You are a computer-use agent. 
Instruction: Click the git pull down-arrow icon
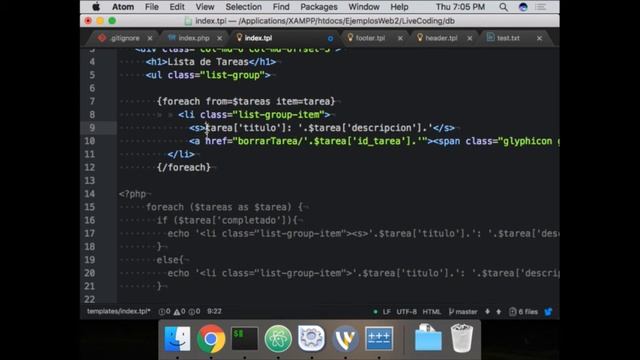coord(487,312)
